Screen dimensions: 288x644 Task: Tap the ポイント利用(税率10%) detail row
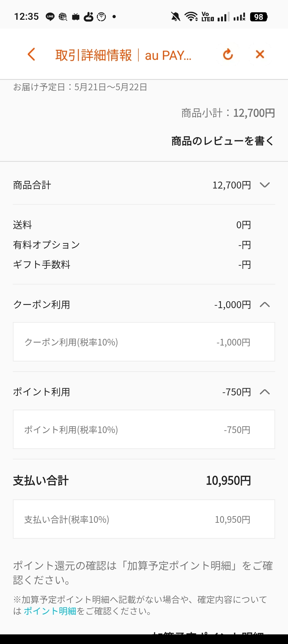coord(144,430)
